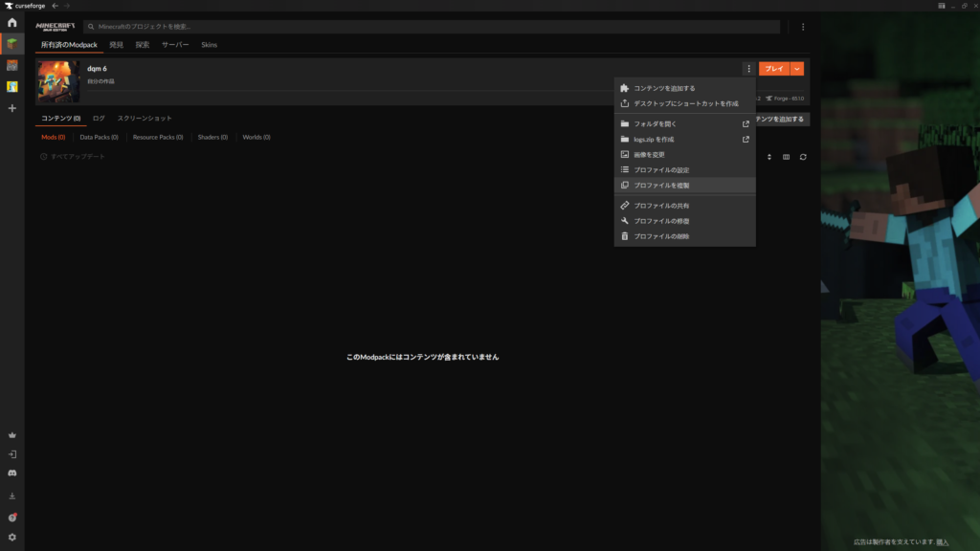Select Data Packs (0) filter

pyautogui.click(x=99, y=137)
